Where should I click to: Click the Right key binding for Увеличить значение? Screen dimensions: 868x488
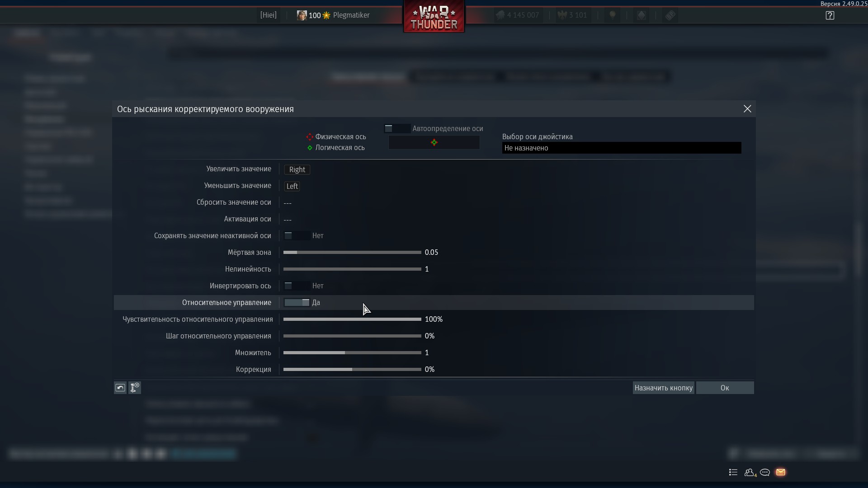[297, 169]
